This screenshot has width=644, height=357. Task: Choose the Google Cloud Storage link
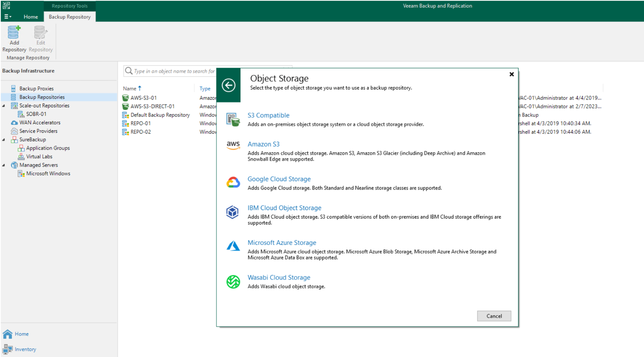pyautogui.click(x=279, y=179)
